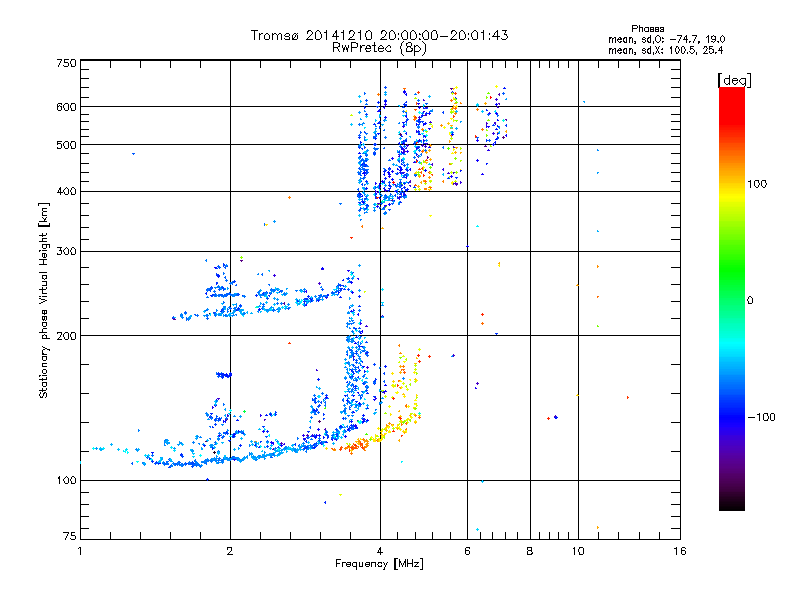Click the colorbar tick label '-100'
Image resolution: width=800 pixels, height=600 pixels.
tap(761, 417)
